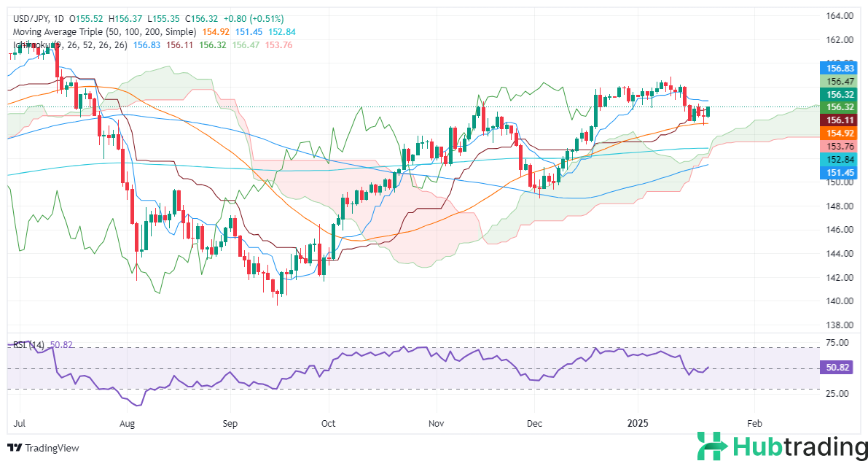Screen dimensions: 868x461
Task: Click the TradingView logo icon
Action: 15,448
